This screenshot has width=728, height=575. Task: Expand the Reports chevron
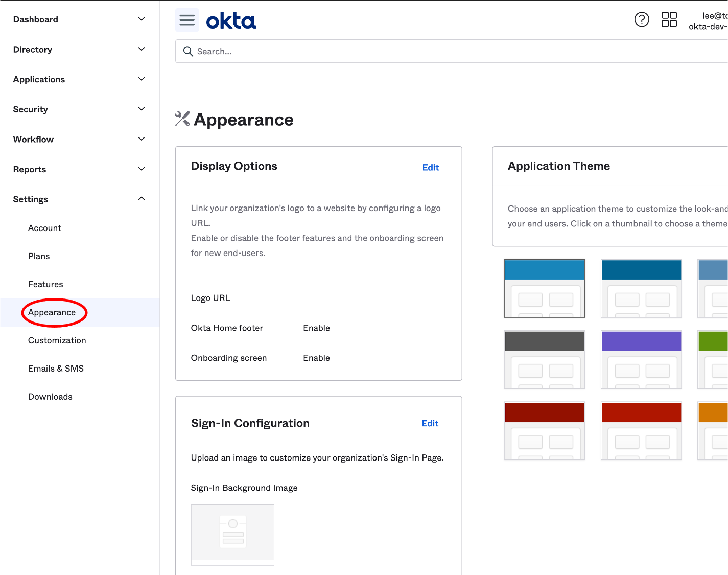142,169
